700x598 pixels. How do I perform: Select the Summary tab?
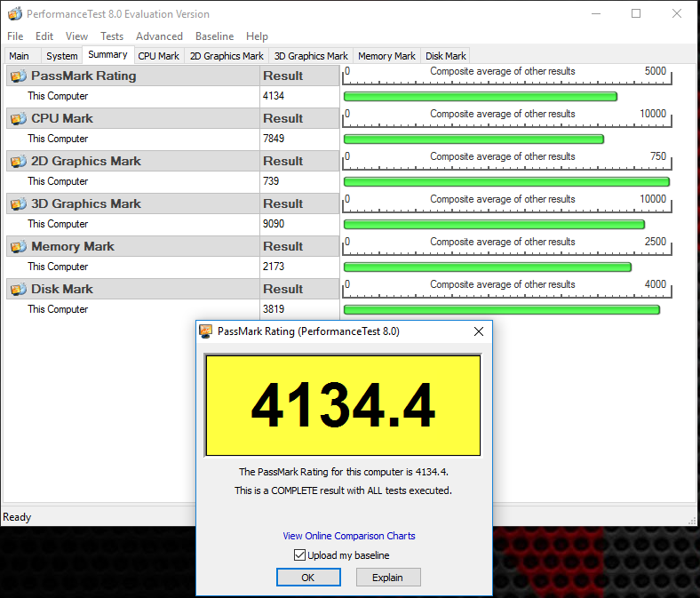(x=107, y=54)
